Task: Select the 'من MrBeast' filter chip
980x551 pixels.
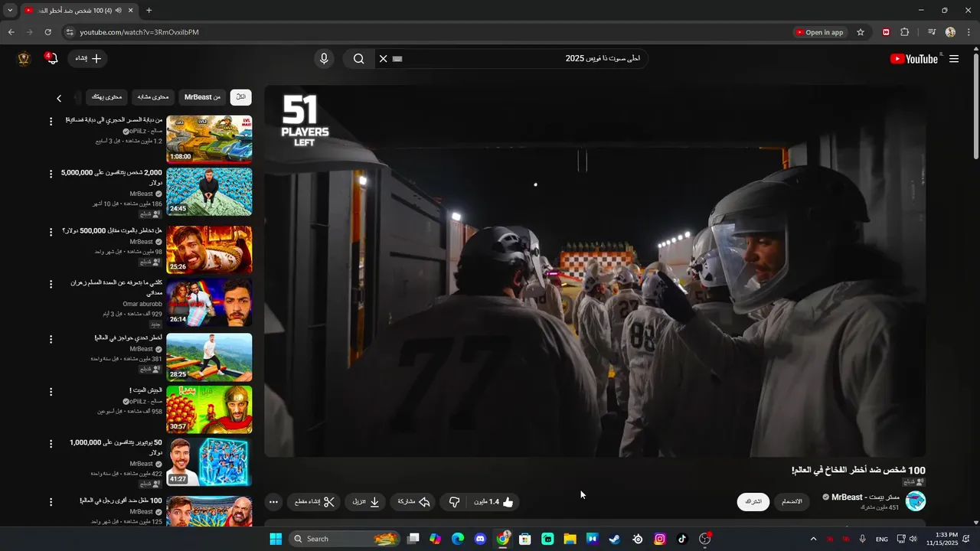Action: coord(202,97)
